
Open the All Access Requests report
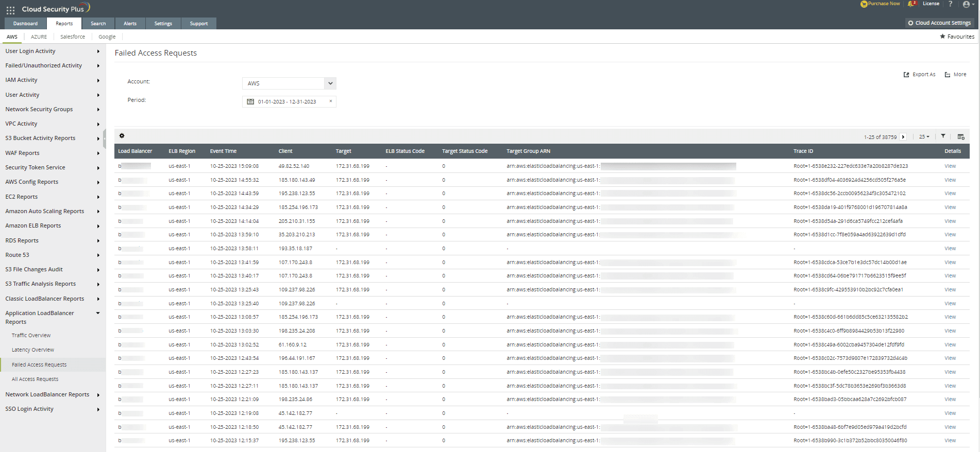click(35, 379)
